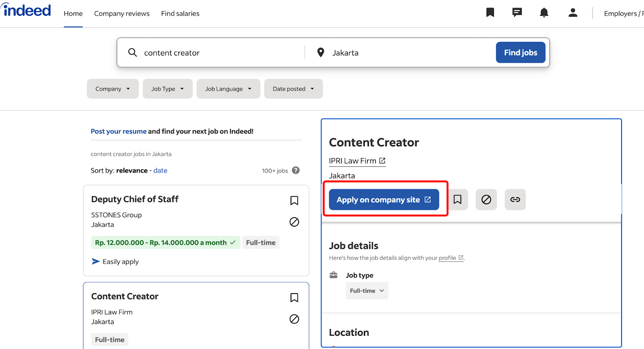Copy job link with chain icon
The image size is (644, 349).
coord(515,199)
